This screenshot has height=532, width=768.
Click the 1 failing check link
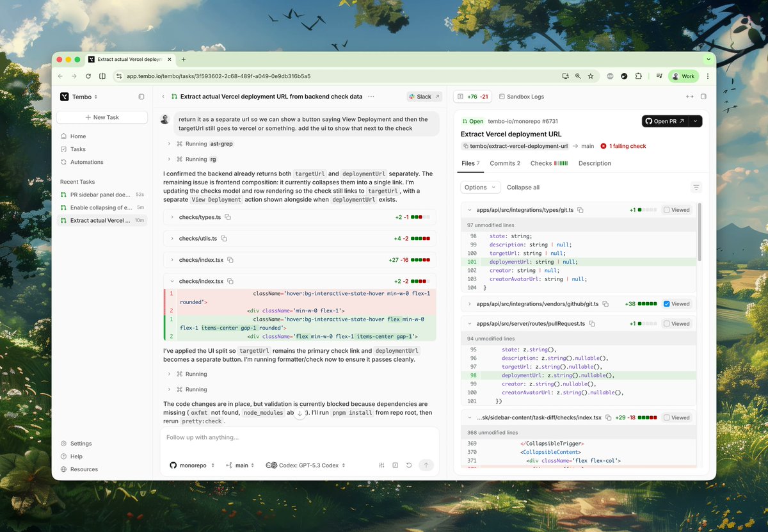coord(623,146)
